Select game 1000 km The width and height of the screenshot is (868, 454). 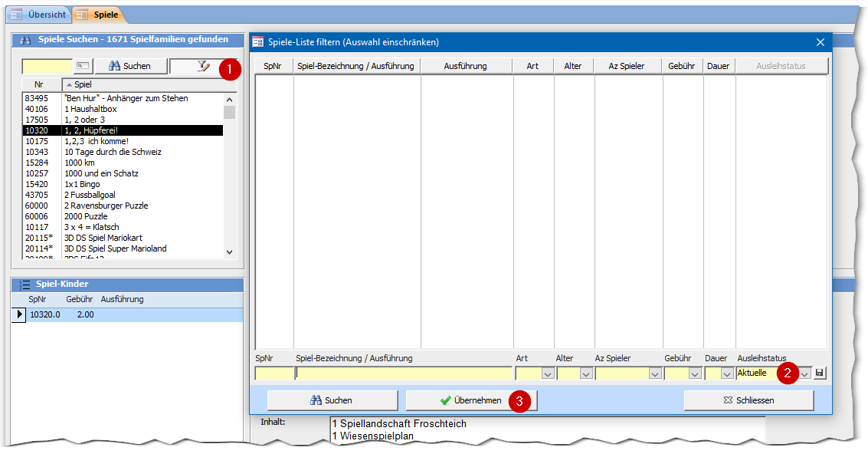80,163
